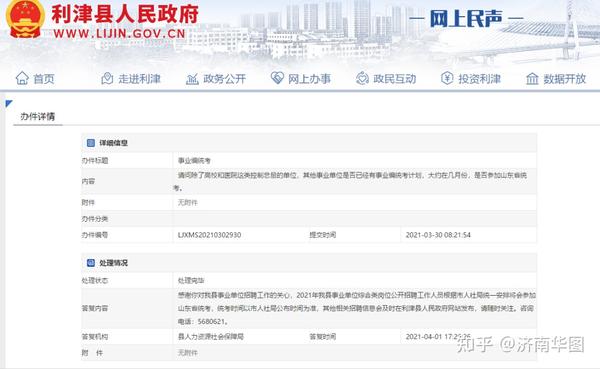Click the 答复时间 label
This screenshot has height=369, width=600.
(323, 337)
